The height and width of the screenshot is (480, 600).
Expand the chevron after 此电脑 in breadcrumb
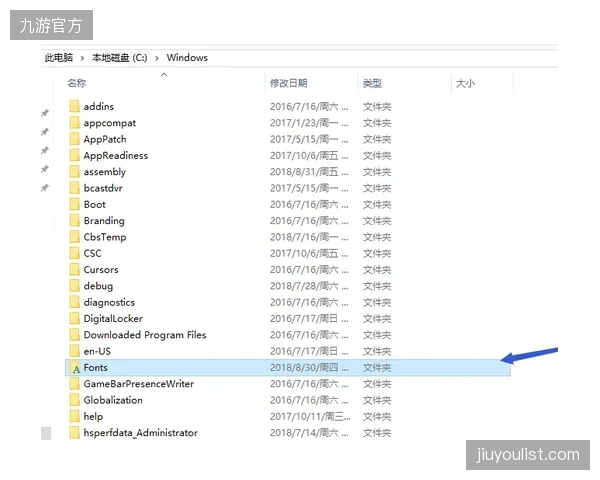point(82,58)
